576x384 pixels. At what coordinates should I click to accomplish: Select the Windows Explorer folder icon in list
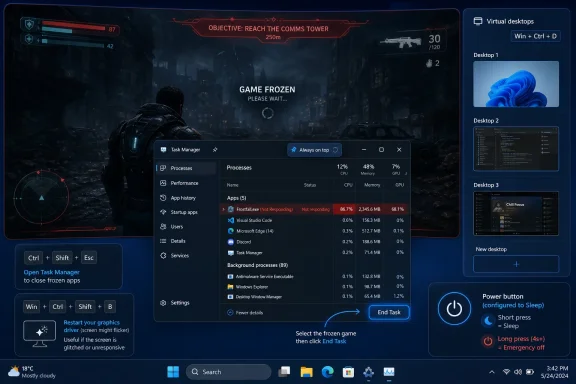[230, 287]
